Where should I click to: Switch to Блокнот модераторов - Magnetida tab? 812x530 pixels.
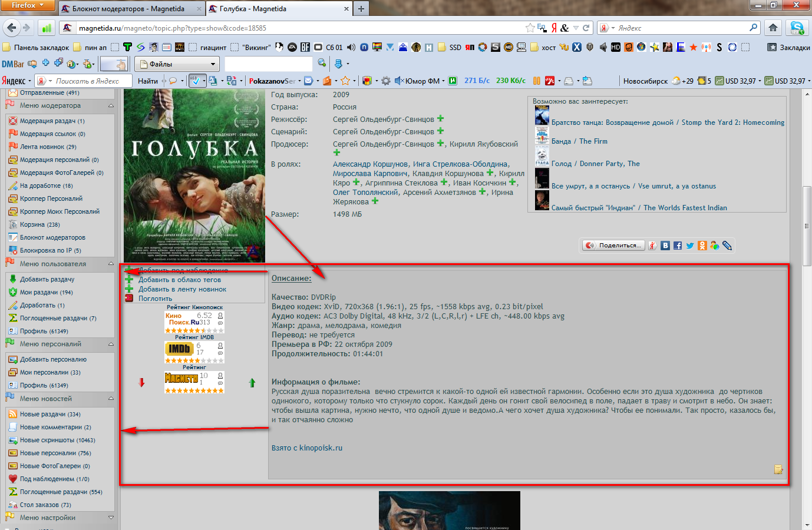tap(128, 9)
